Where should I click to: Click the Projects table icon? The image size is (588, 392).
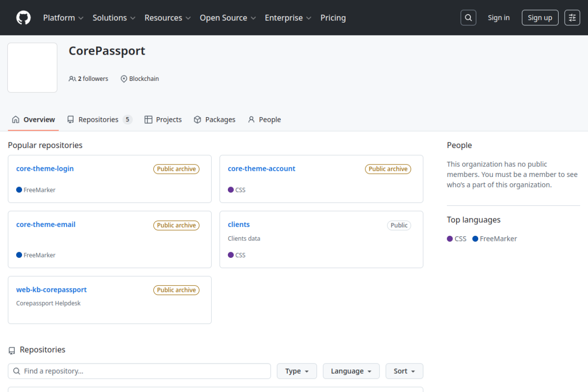148,120
